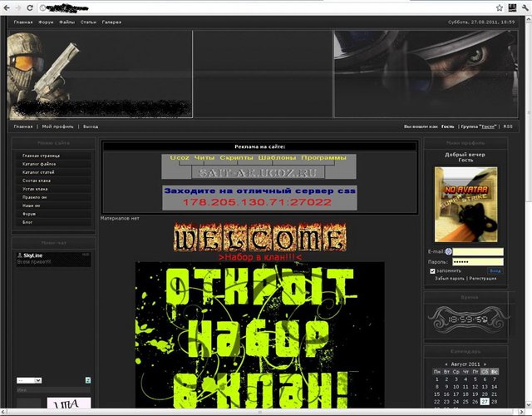Image resolution: width=532 pixels, height=416 pixels.
Task: Click the SkyLine user icon in mini-chat
Action: 18,255
